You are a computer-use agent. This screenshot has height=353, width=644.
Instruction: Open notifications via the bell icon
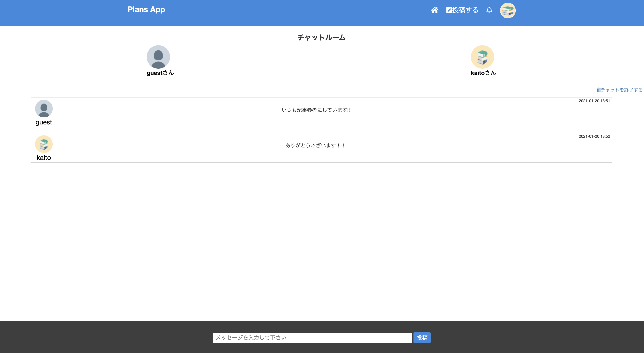click(x=489, y=10)
